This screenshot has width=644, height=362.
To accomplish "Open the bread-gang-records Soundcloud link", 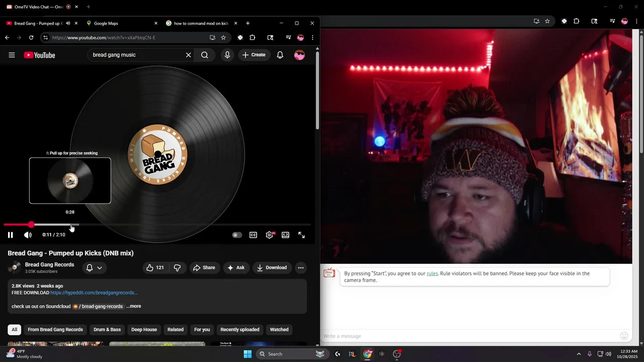I will [x=98, y=306].
